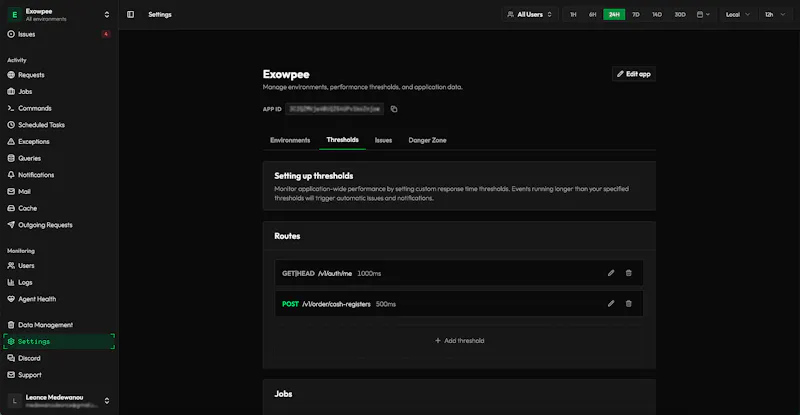800x415 pixels.
Task: Switch to the Issues settings tab
Action: 383,140
